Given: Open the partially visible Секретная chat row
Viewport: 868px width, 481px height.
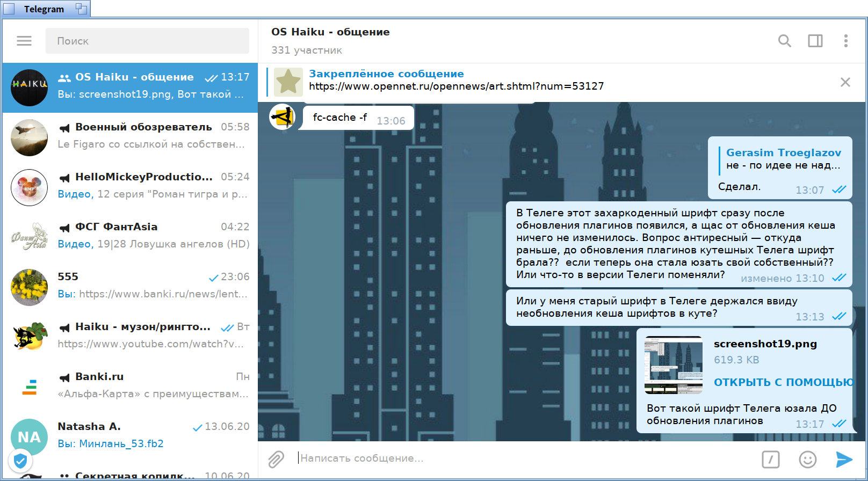Looking at the screenshot, I should click(x=130, y=471).
